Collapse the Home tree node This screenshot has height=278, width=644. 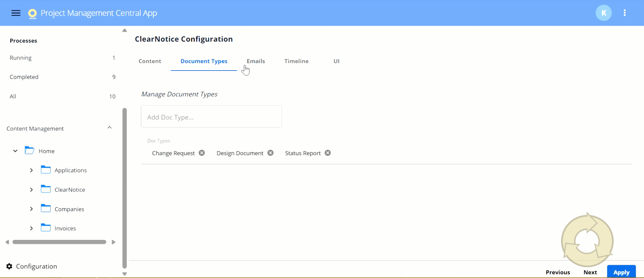pos(15,151)
